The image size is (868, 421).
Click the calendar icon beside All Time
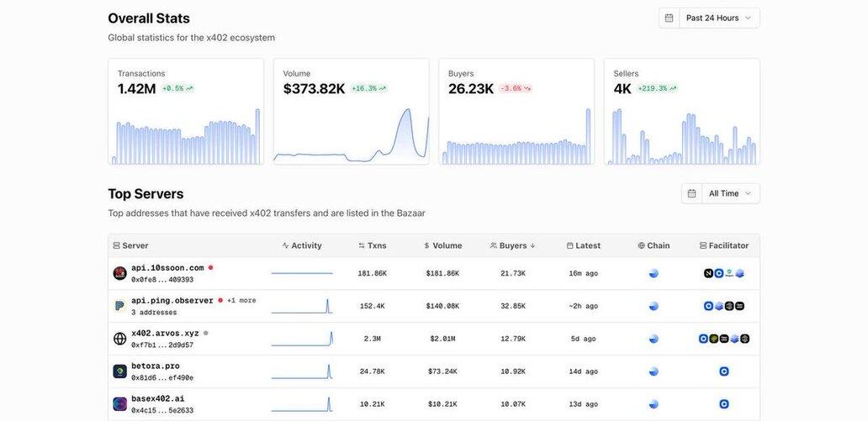coord(691,193)
